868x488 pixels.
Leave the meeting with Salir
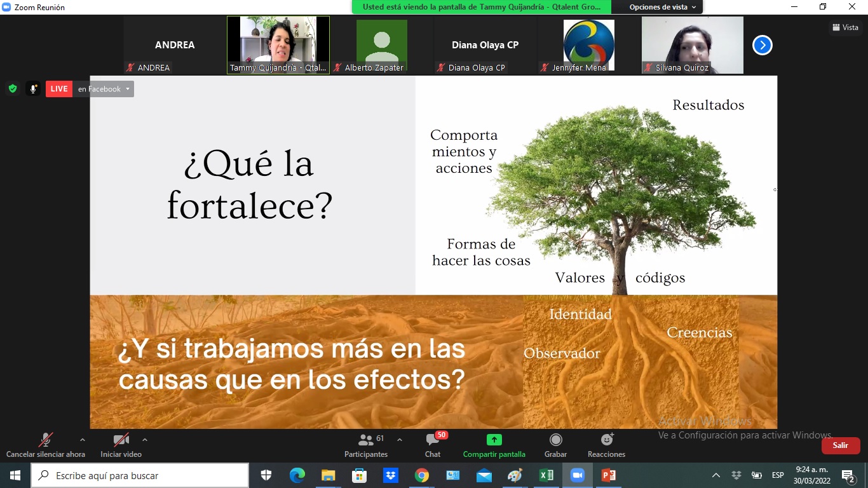coord(841,445)
